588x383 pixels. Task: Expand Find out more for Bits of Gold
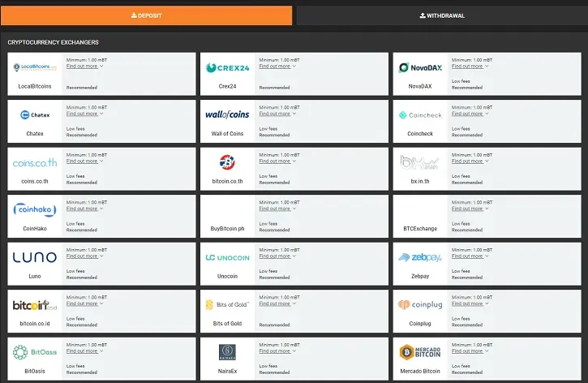pos(277,303)
